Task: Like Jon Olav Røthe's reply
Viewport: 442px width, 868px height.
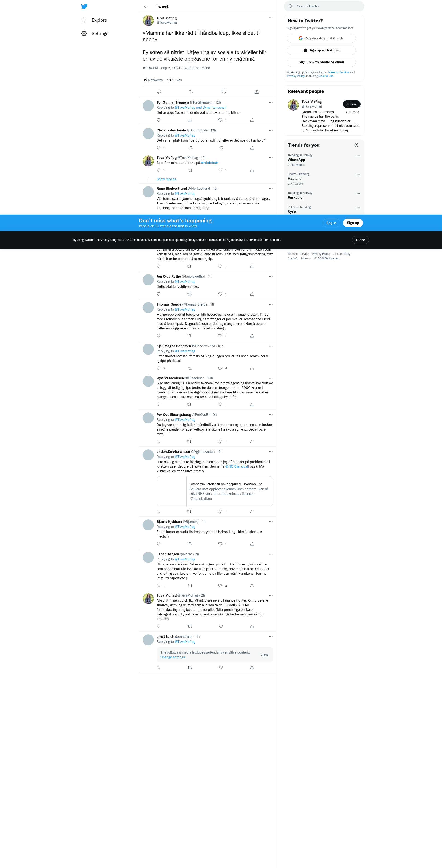Action: pos(220,294)
